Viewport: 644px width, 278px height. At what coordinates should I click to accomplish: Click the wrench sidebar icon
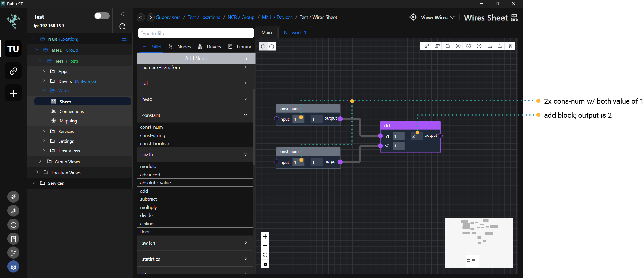[13, 211]
